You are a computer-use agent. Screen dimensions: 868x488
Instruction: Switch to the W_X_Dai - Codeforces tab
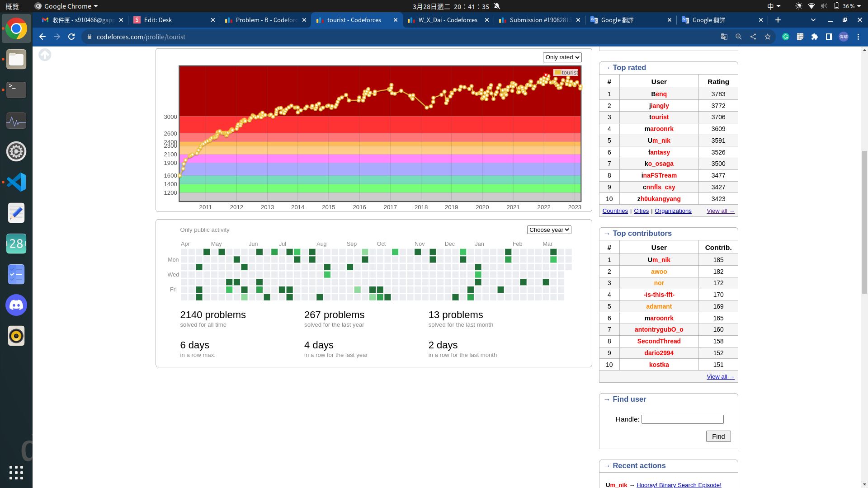pos(448,20)
